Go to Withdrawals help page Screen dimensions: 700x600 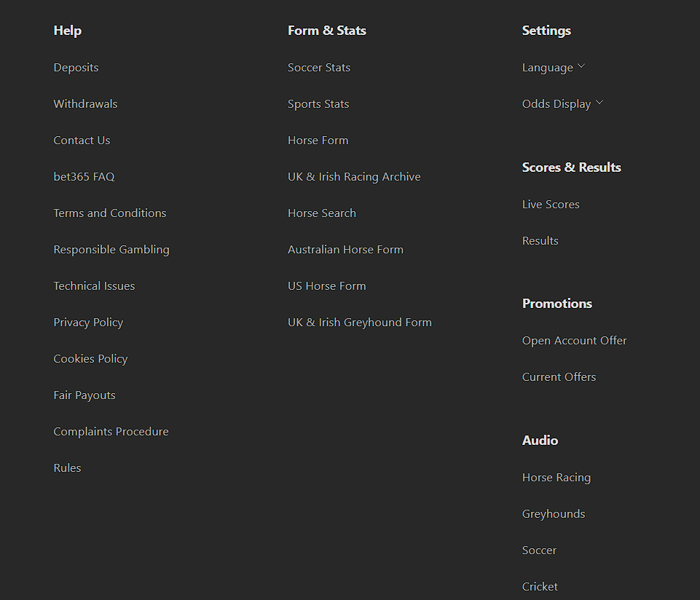(85, 104)
